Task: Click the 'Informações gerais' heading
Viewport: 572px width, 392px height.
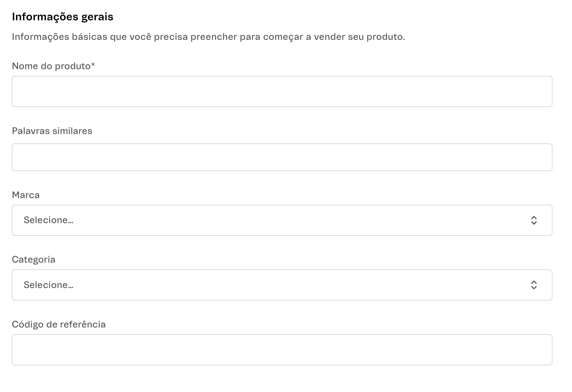Action: (63, 17)
